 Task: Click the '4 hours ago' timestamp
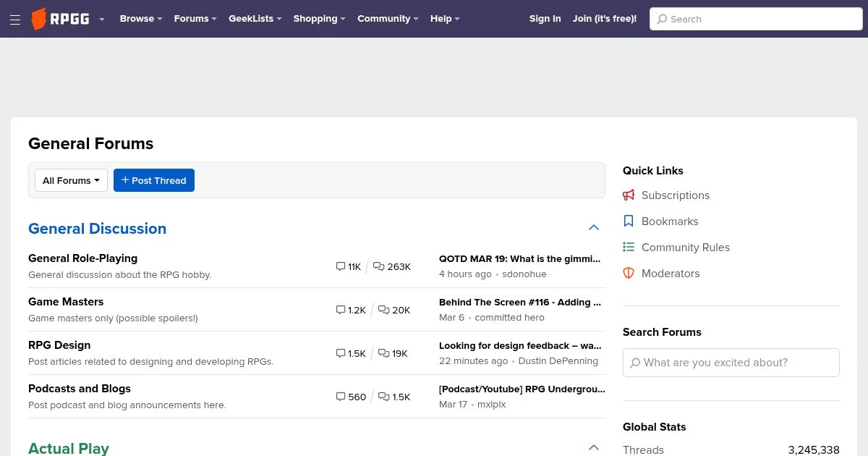(465, 274)
